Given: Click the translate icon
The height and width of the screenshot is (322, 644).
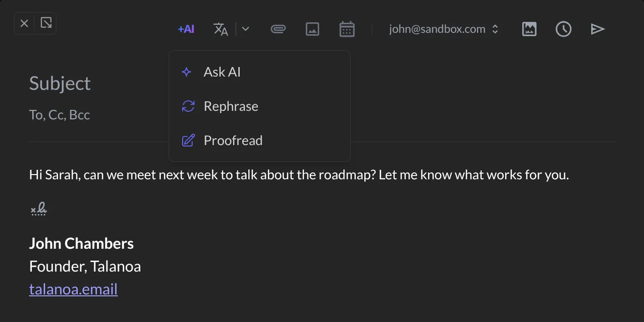Looking at the screenshot, I should point(221,29).
